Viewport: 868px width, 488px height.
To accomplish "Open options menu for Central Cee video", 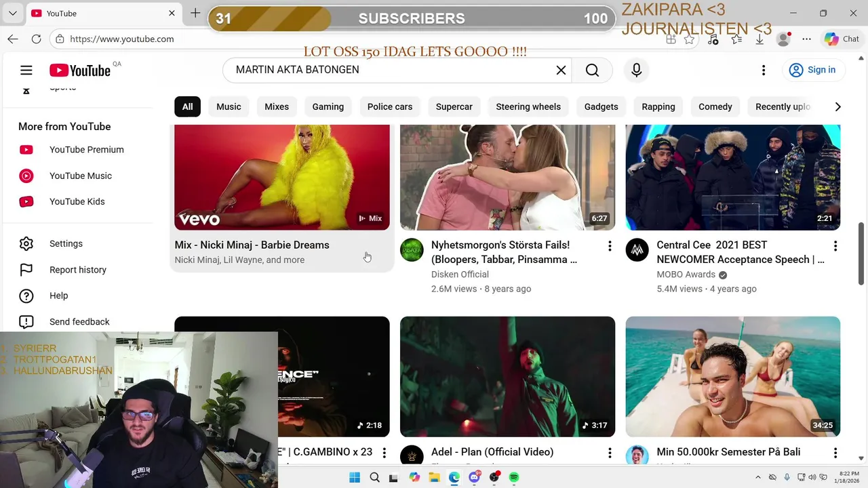I will click(835, 246).
